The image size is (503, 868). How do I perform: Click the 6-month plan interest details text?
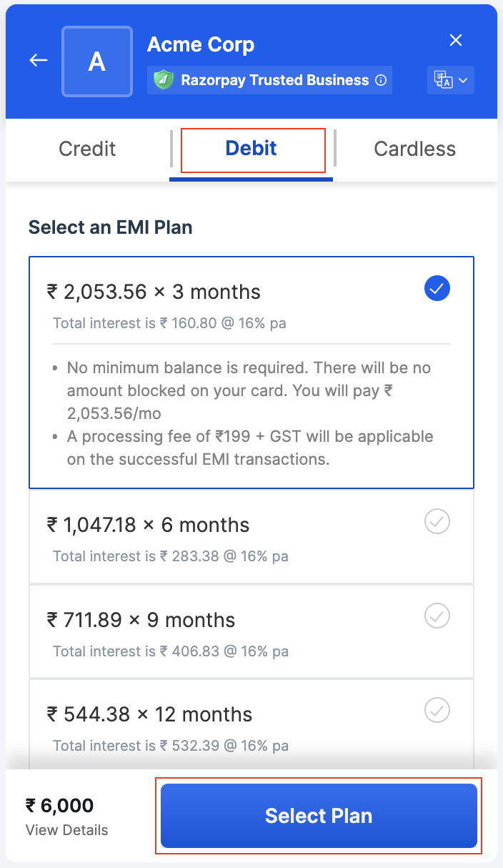point(170,555)
